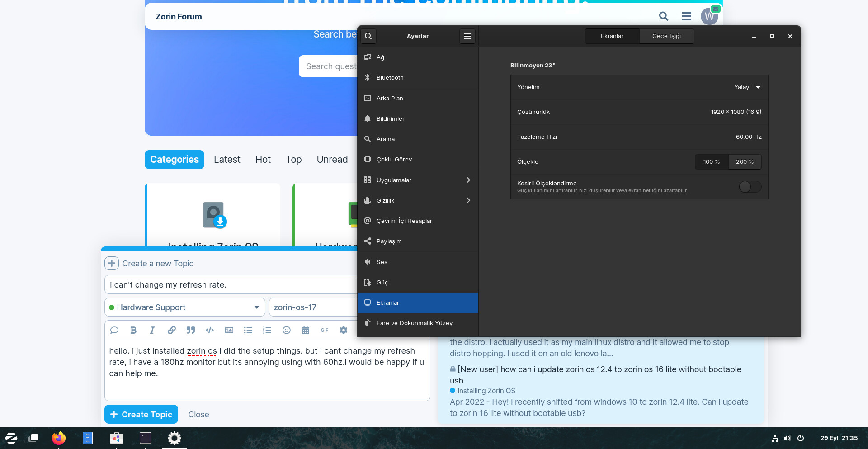Toggle Kesirli Ölçeklendirme switch

[x=750, y=187]
